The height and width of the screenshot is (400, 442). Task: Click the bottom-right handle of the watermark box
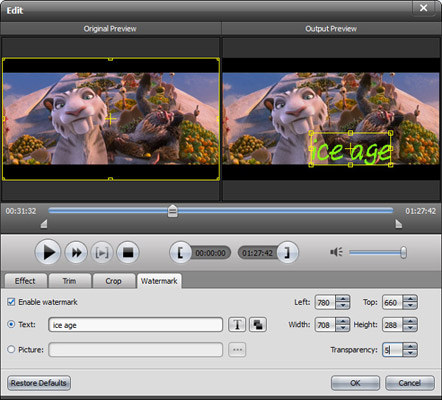[x=391, y=165]
